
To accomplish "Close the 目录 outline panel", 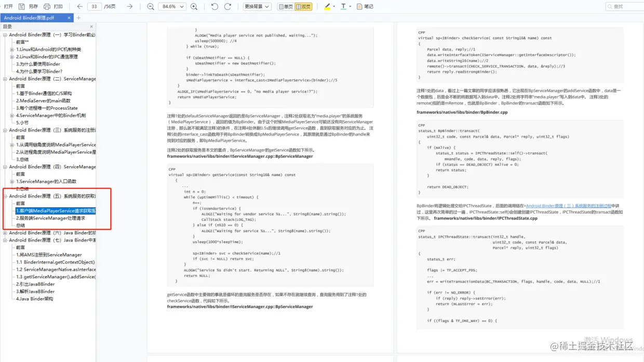I will point(91,26).
